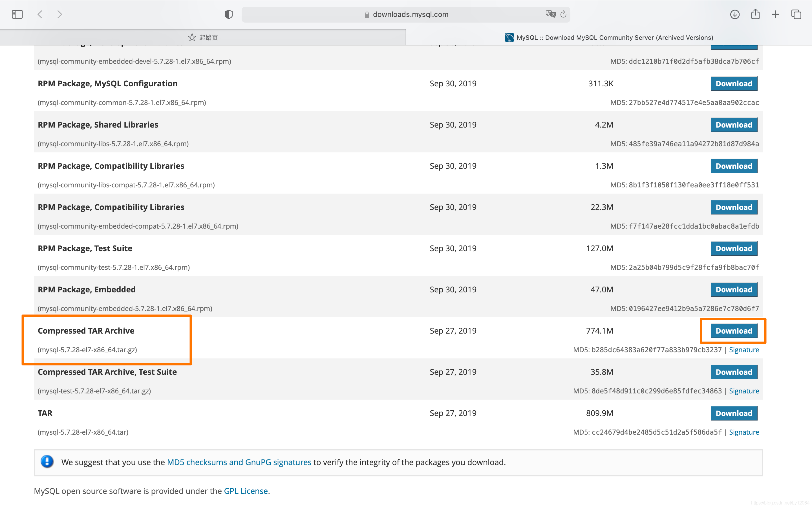812x508 pixels.
Task: Download the 809.9M TAR file
Action: pyautogui.click(x=734, y=413)
